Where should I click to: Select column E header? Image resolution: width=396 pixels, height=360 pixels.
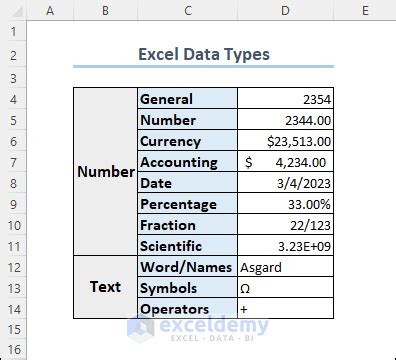click(x=365, y=10)
